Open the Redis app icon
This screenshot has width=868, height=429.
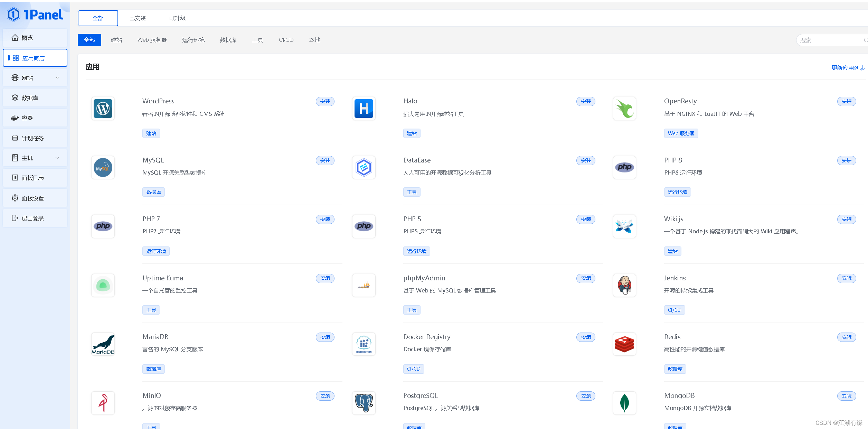pos(624,344)
